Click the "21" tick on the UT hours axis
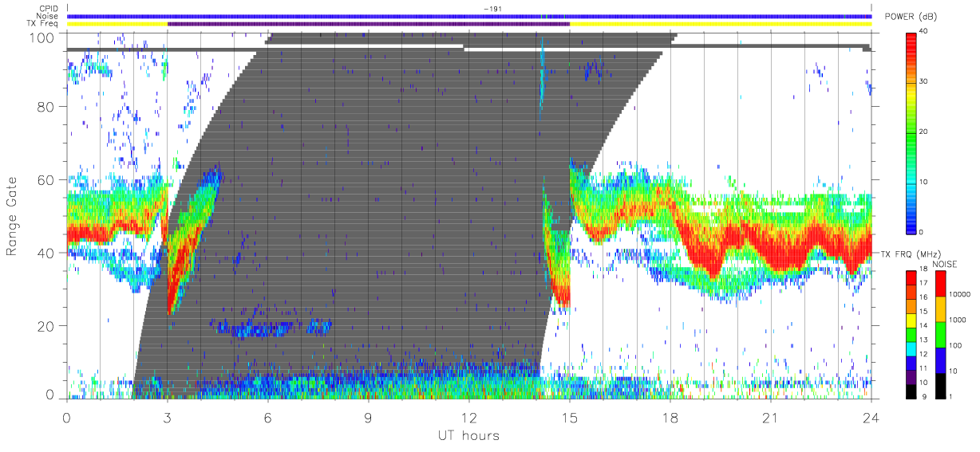Viewport: 980px width, 452px height. click(x=770, y=417)
